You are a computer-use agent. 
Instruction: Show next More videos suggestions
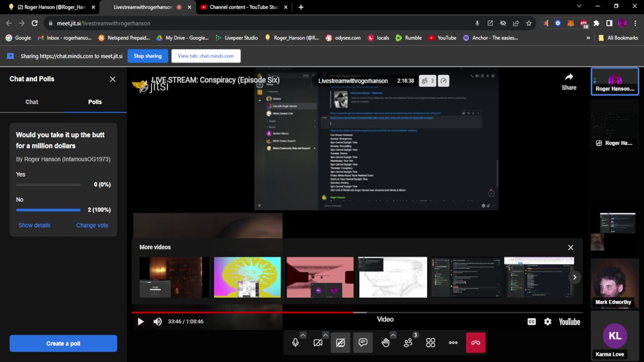[x=575, y=277]
